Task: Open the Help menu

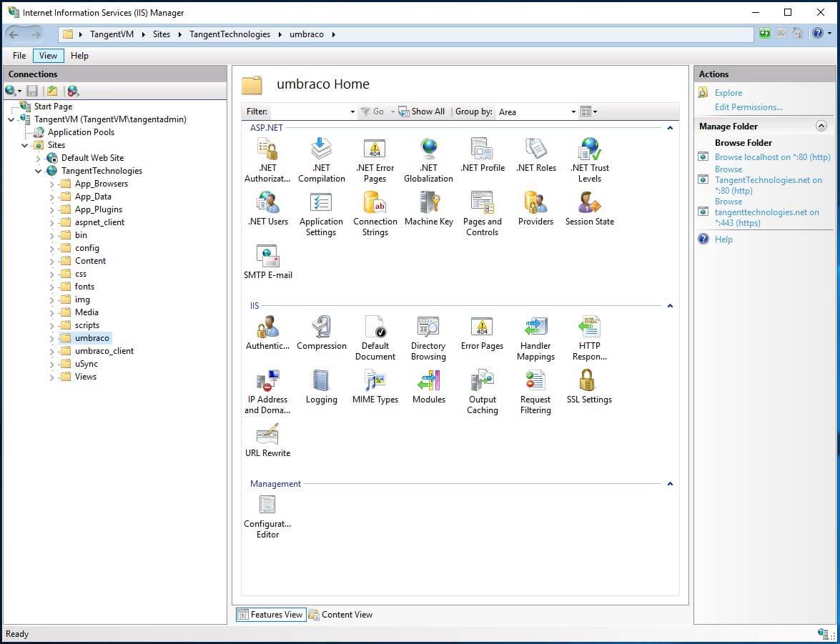Action: [x=79, y=56]
